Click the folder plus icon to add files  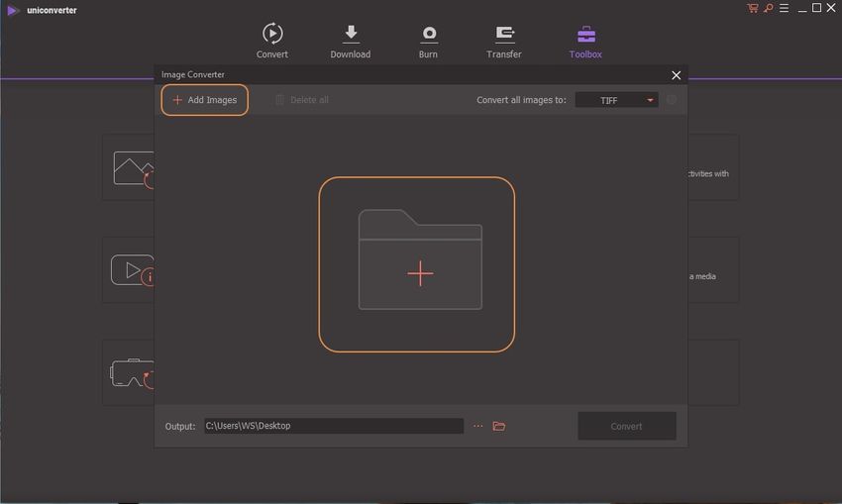click(419, 262)
